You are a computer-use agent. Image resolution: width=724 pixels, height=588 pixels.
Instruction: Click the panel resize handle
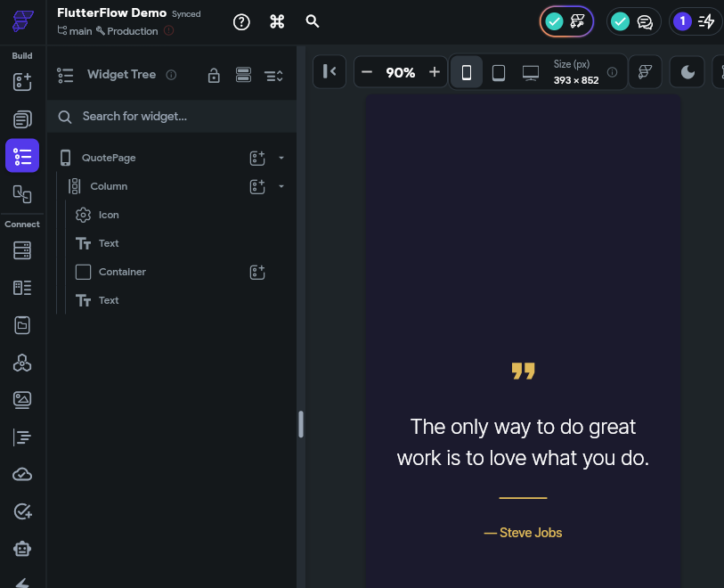(x=301, y=424)
